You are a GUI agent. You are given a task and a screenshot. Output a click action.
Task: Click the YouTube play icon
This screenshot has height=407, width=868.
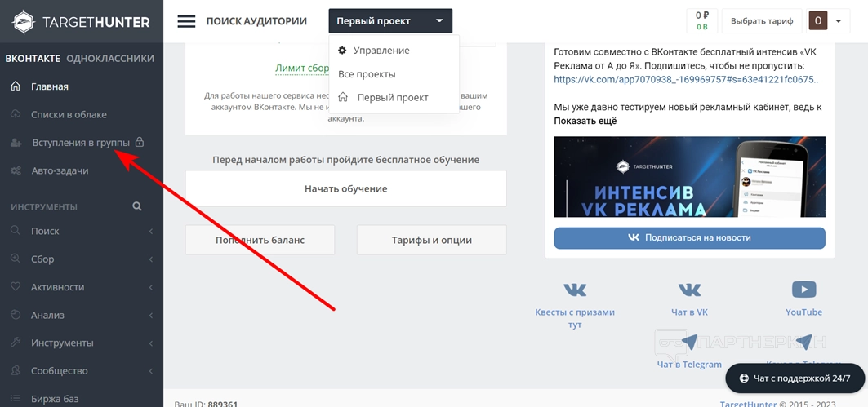(x=803, y=290)
